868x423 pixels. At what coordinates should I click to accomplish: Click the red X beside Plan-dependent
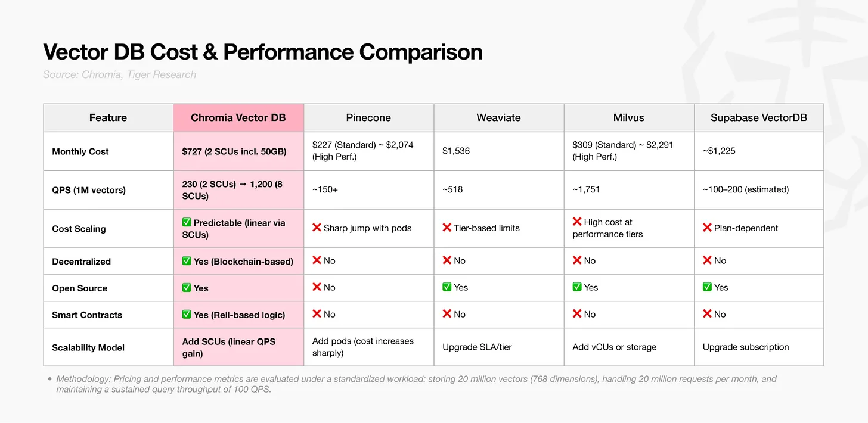707,228
